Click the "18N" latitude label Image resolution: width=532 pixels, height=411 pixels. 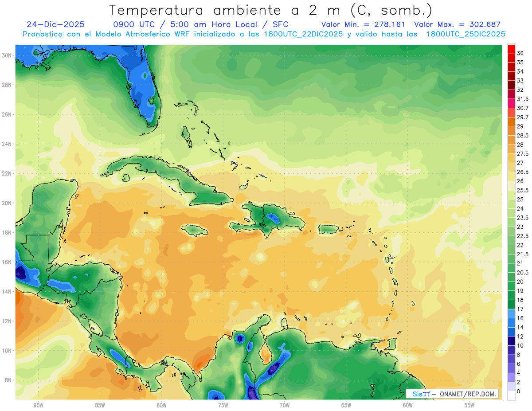(x=7, y=233)
